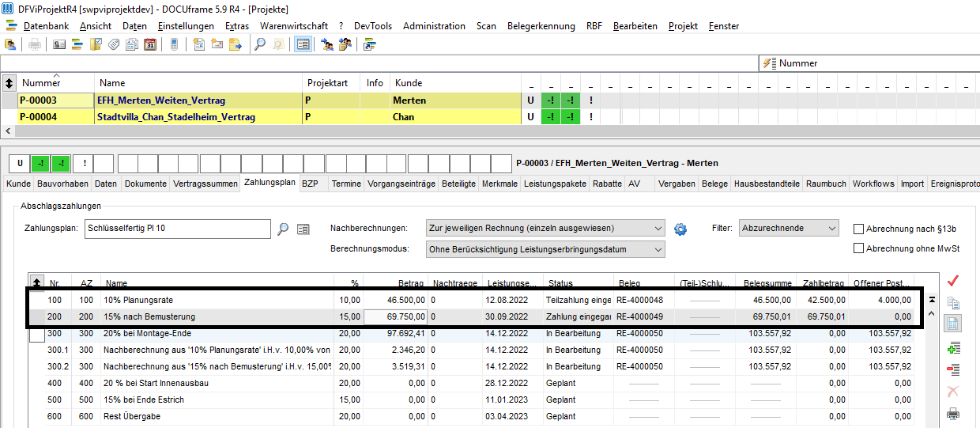Click the printer icon below payment table buttons

click(953, 414)
